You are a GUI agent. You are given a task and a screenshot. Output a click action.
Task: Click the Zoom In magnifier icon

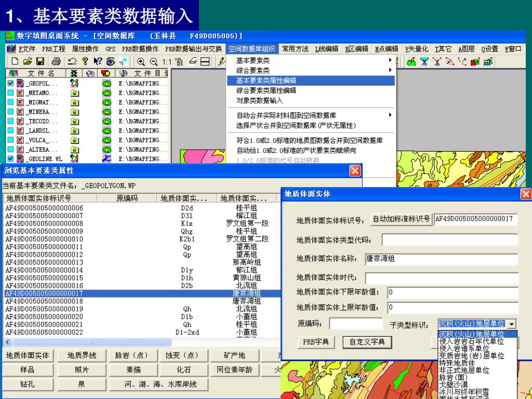coord(141,61)
